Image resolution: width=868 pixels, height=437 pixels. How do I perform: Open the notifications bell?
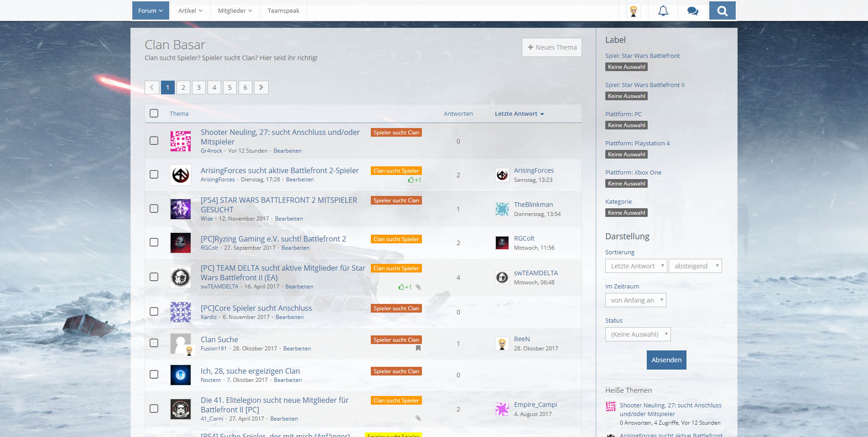(663, 10)
